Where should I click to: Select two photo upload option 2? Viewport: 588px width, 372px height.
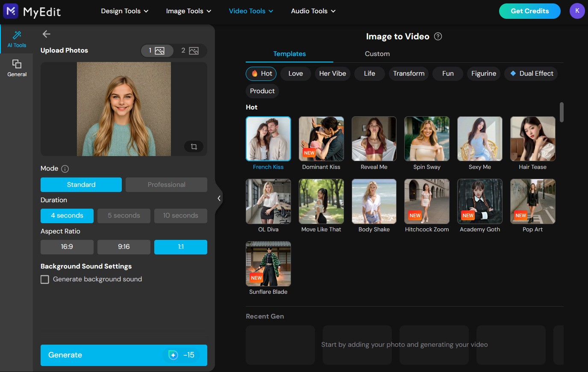coord(190,51)
